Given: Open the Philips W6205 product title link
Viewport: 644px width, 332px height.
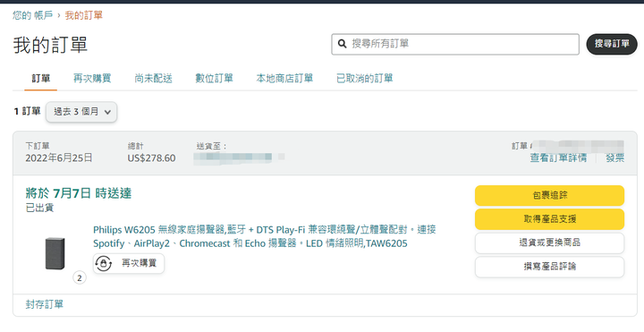Looking at the screenshot, I should (264, 236).
